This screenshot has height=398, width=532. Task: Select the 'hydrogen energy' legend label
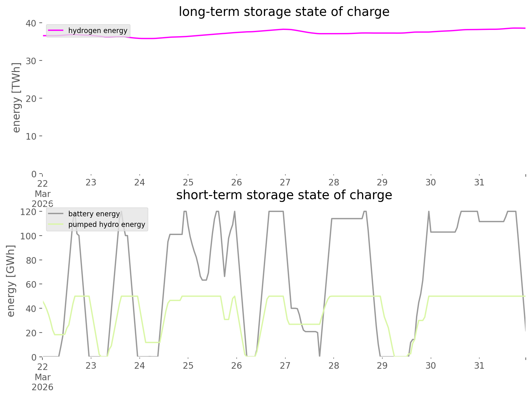pyautogui.click(x=98, y=31)
